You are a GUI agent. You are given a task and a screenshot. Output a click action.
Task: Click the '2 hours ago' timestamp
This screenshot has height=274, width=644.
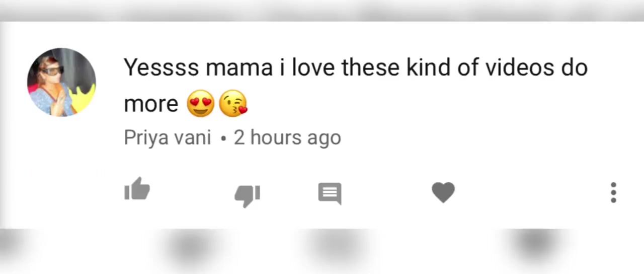click(287, 138)
